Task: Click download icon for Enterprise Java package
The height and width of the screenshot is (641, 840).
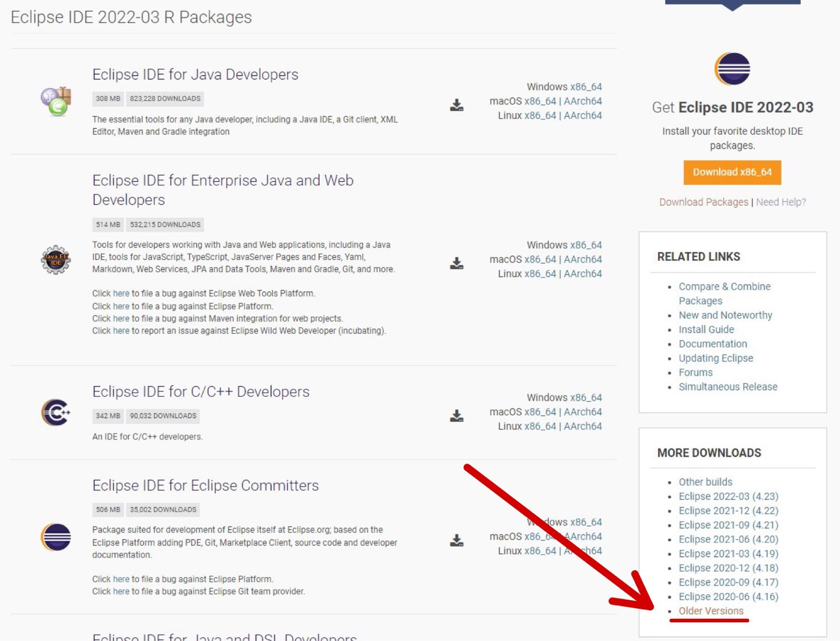Action: tap(457, 263)
